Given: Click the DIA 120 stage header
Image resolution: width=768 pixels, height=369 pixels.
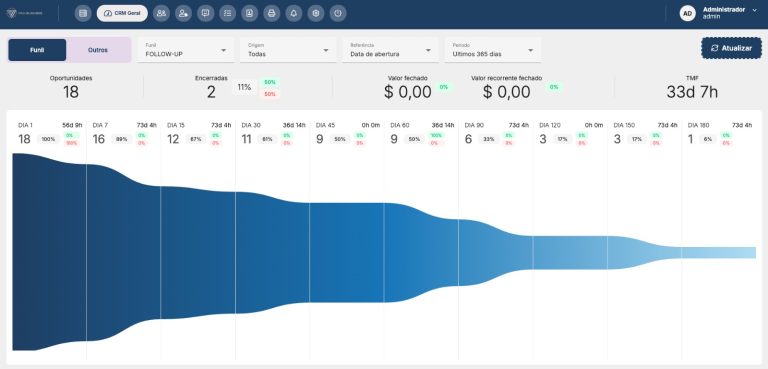Looking at the screenshot, I should 550,125.
